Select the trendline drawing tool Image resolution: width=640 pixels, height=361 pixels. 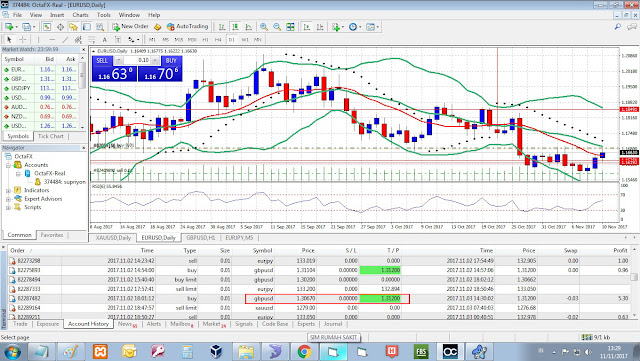(x=65, y=40)
